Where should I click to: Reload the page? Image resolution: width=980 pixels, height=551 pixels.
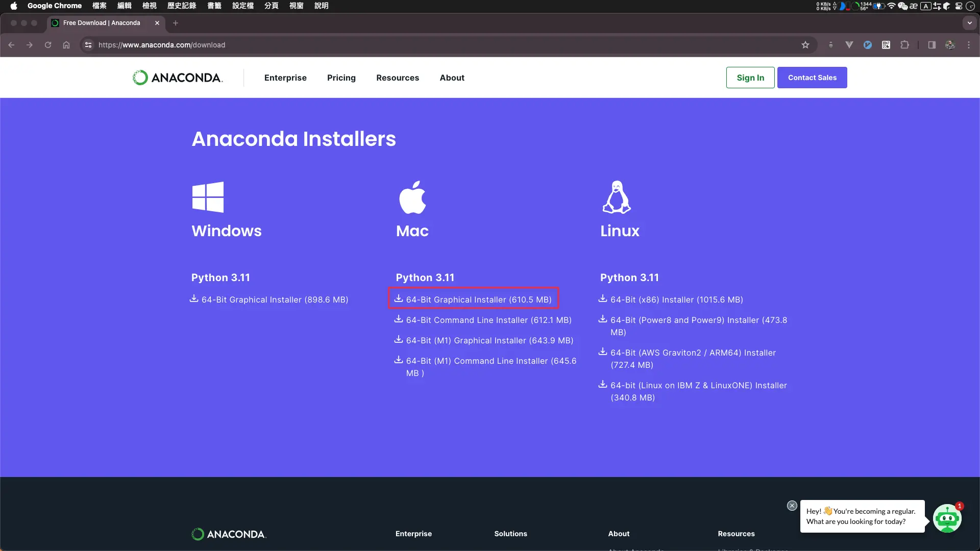click(48, 45)
